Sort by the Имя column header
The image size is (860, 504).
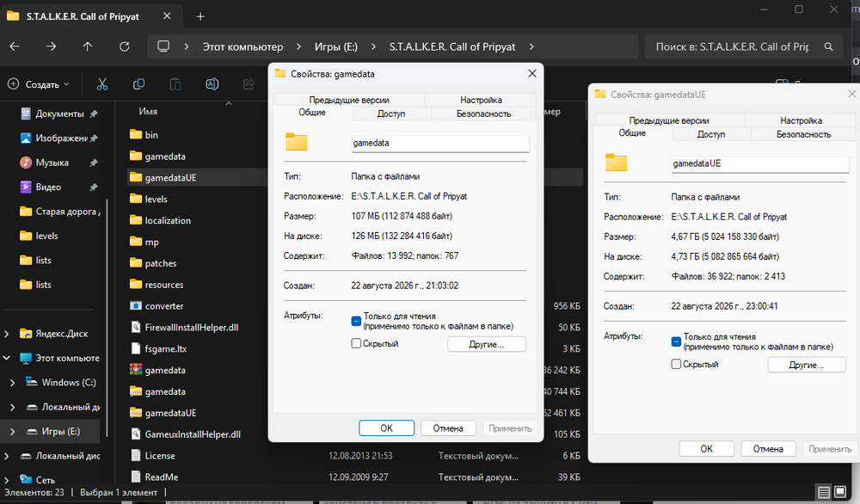pos(148,111)
